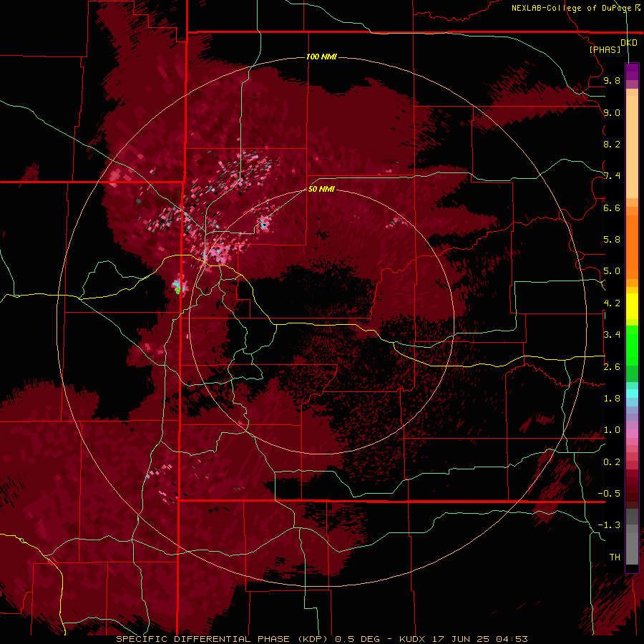644x644 pixels.
Task: Click the 1.8 scale label
Action: click(x=612, y=399)
